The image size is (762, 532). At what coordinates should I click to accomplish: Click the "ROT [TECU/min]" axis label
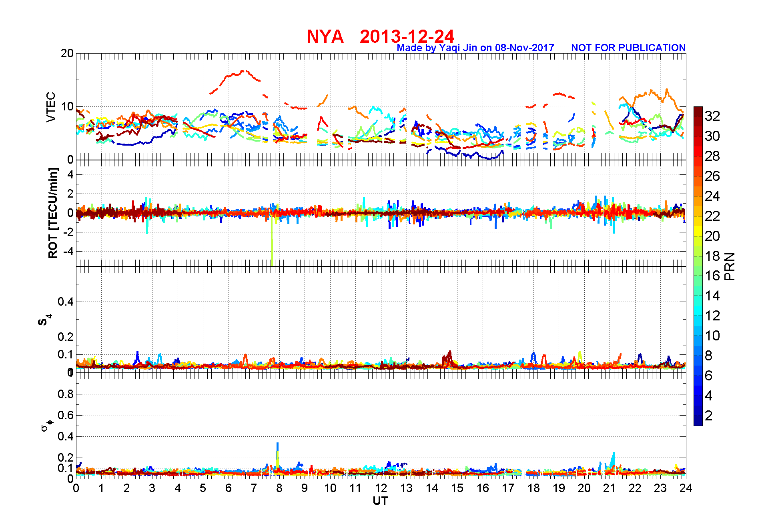tap(53, 213)
